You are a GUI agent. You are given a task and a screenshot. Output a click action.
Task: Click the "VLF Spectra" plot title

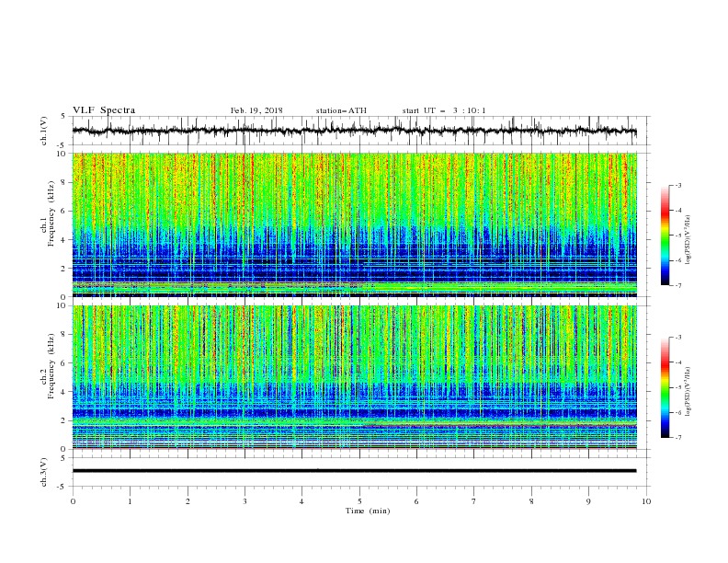click(104, 110)
